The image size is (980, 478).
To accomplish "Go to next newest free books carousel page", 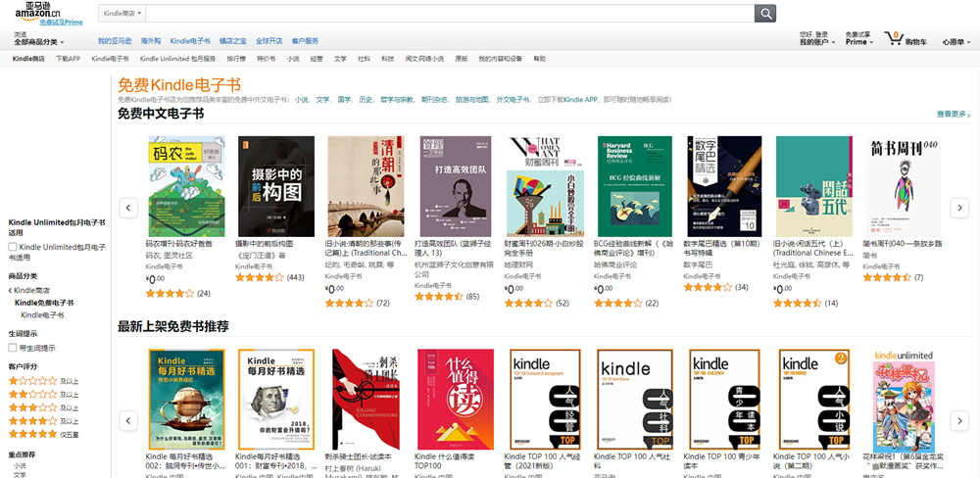I will tap(959, 420).
